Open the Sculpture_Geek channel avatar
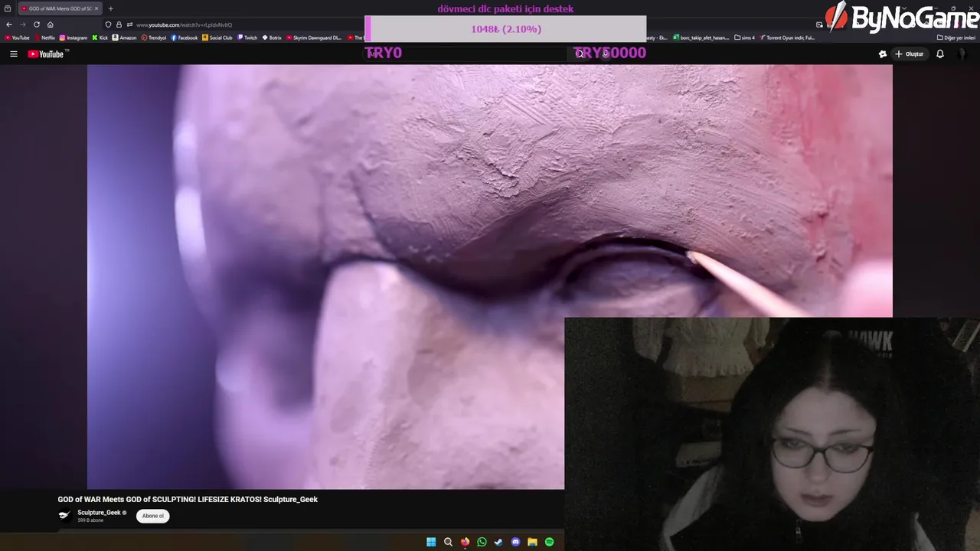Screen dimensions: 980x551 click(x=64, y=516)
